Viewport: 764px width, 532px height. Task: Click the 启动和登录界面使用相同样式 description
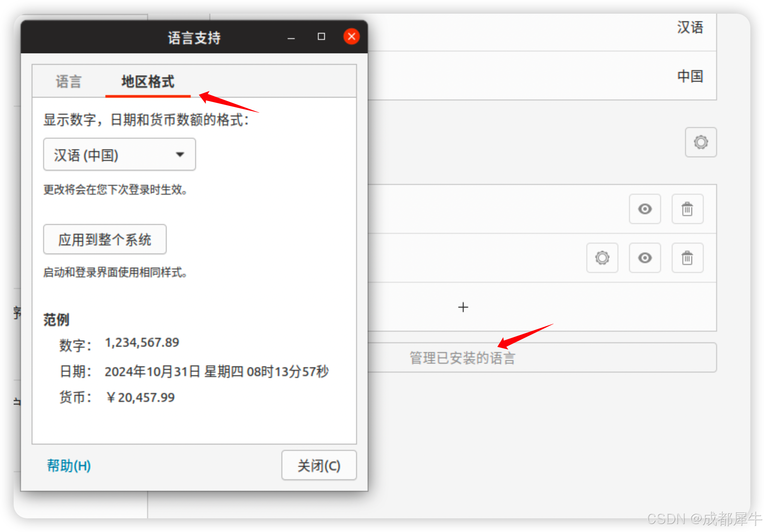(115, 272)
